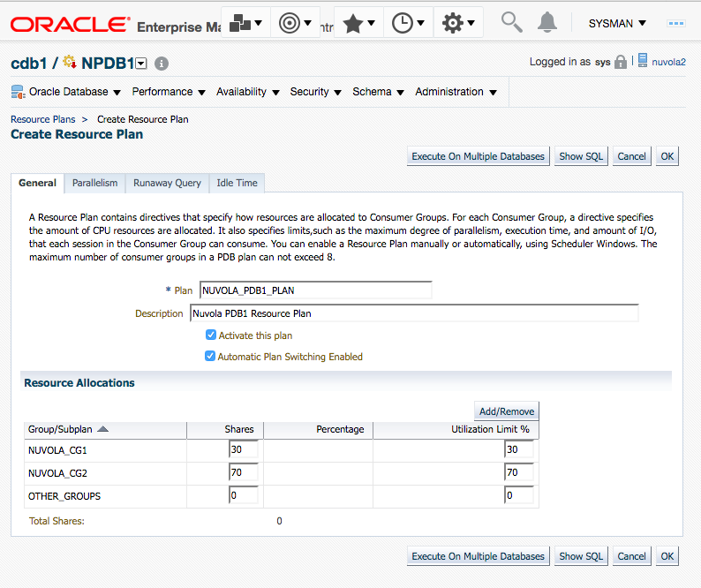
Task: Toggle Automatic Plan Switching Enabled checkbox
Action: tap(209, 356)
